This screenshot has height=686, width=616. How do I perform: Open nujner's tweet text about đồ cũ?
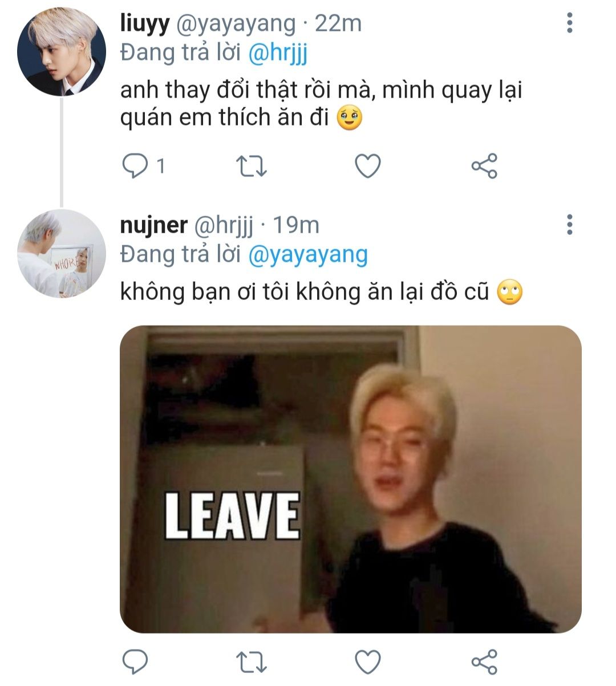(305, 292)
